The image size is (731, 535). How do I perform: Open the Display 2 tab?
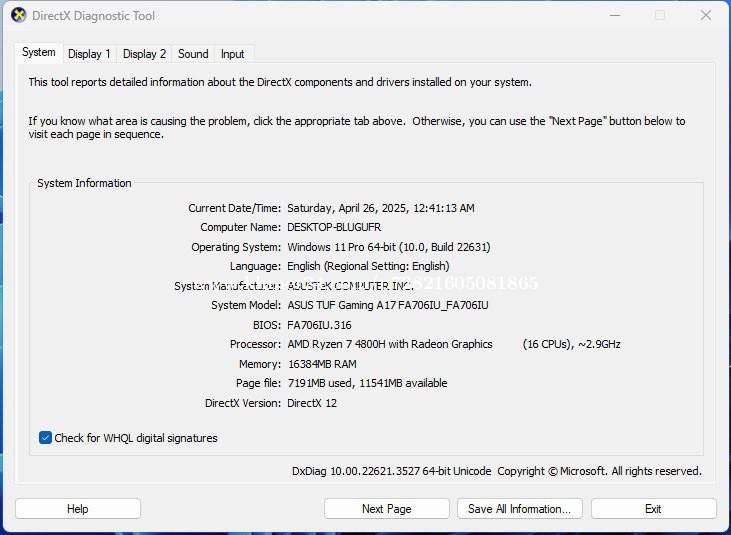(144, 54)
